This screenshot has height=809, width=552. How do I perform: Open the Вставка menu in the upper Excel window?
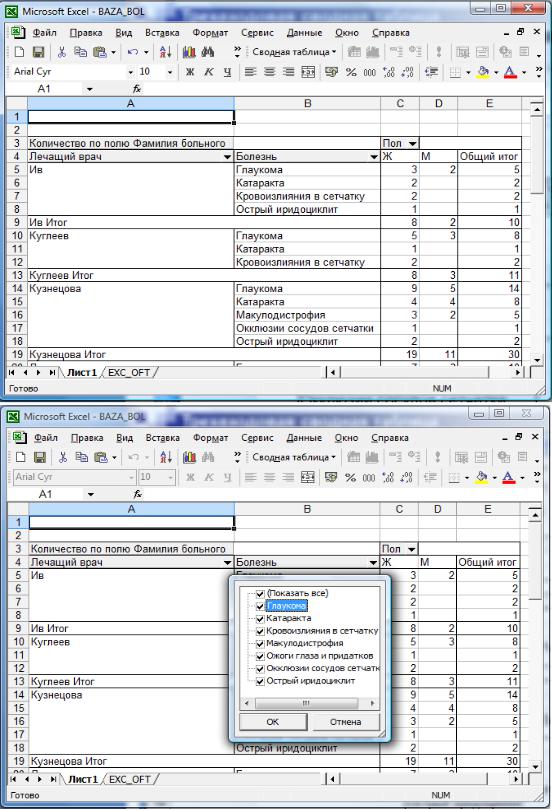coord(162,33)
